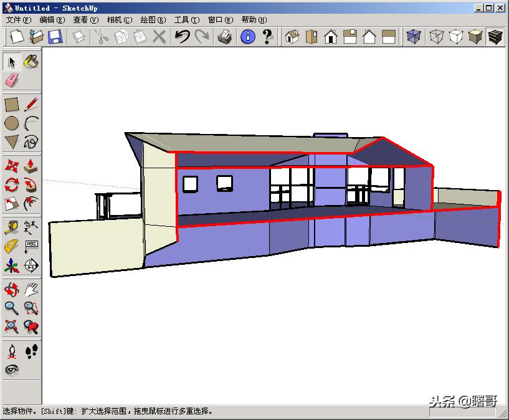The height and width of the screenshot is (420, 509).
Task: Pick the Circle tool
Action: (x=11, y=123)
